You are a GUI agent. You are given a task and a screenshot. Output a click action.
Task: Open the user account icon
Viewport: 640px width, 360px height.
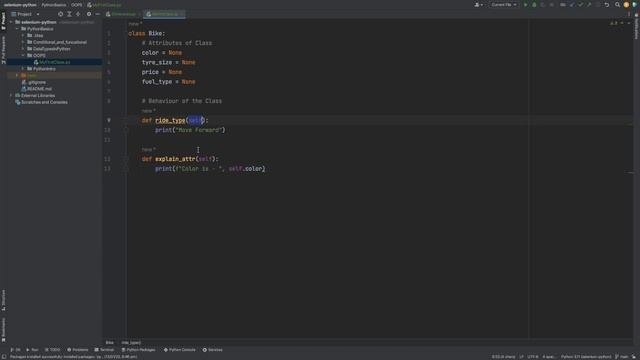point(478,5)
